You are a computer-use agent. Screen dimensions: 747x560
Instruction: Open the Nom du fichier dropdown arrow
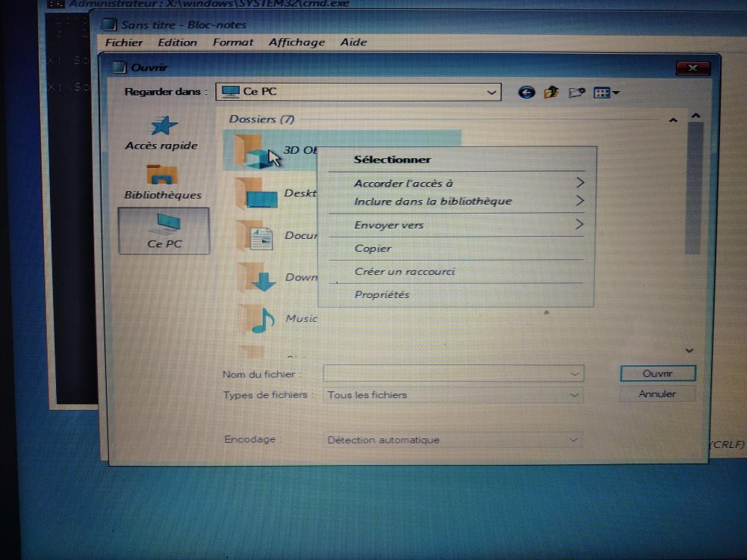[575, 374]
